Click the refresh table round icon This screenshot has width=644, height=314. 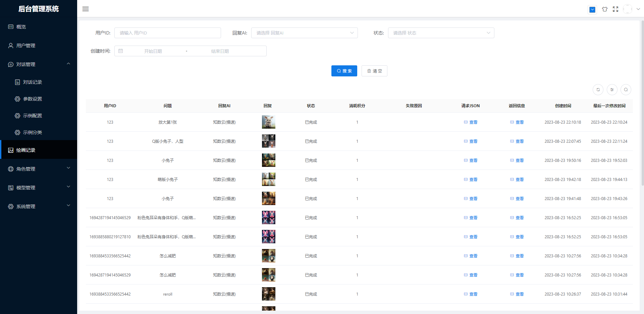click(598, 90)
